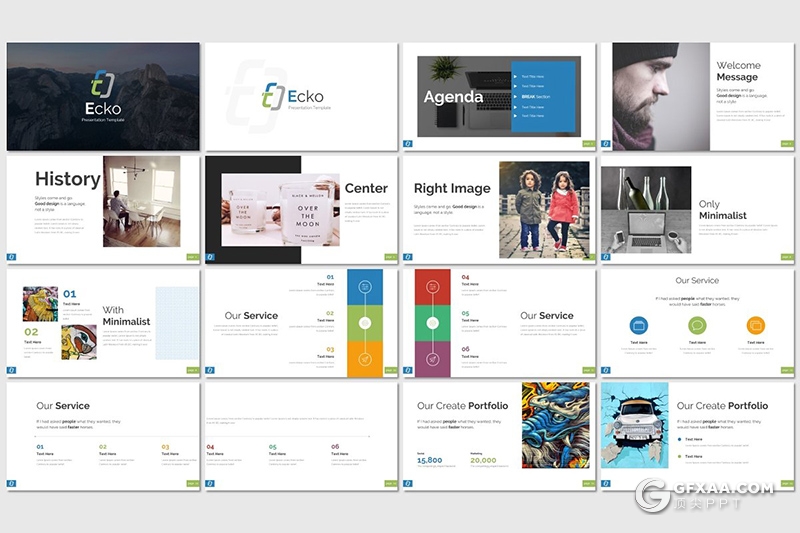Image resolution: width=800 pixels, height=533 pixels.
Task: Click the green block in the 01-03 service slide
Action: [365, 323]
